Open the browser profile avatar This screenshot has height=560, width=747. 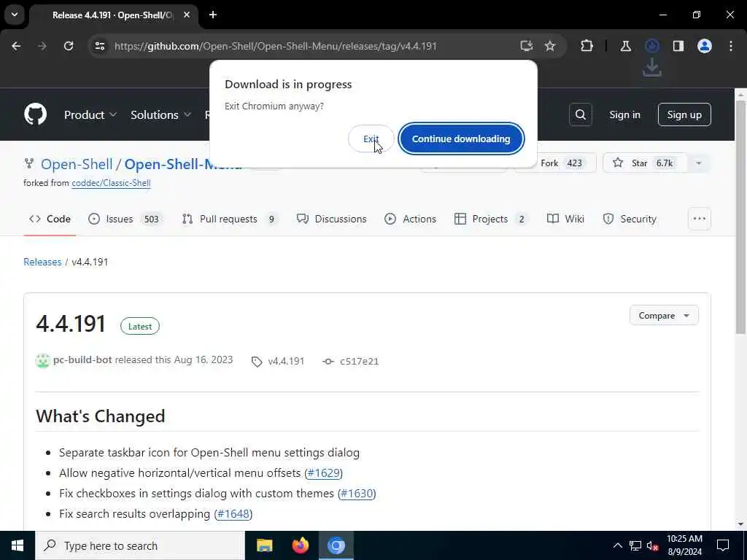tap(704, 46)
